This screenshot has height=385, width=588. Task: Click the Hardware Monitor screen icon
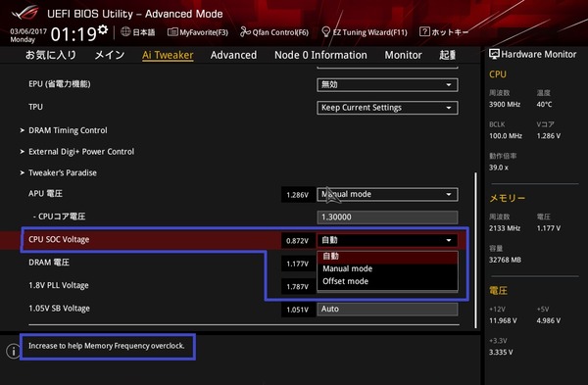point(494,54)
